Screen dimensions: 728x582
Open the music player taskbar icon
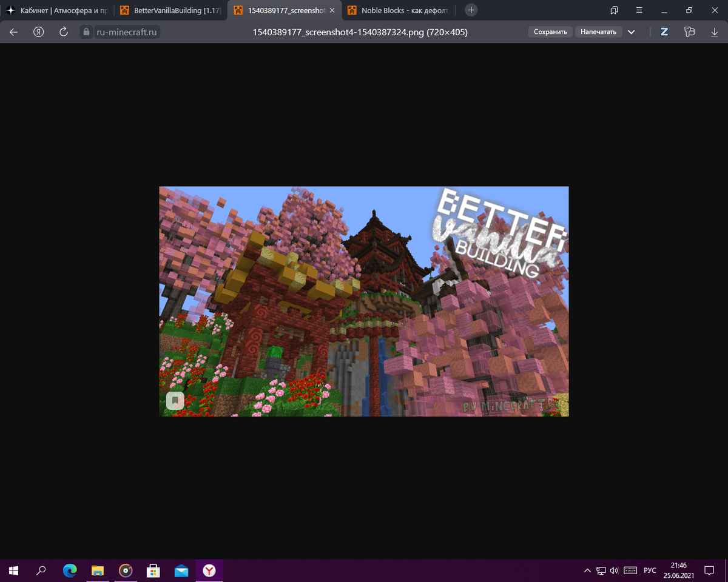pos(126,570)
